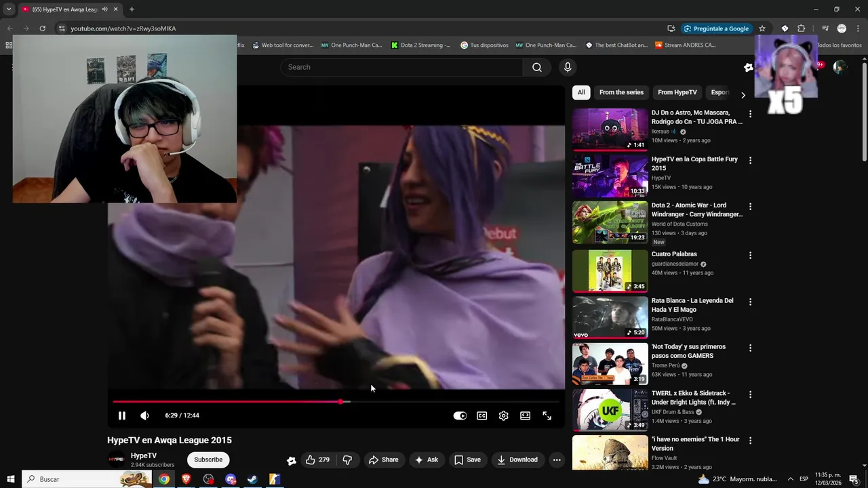This screenshot has width=868, height=488.
Task: Open menu for TWERL x Ekko video
Action: click(x=750, y=394)
